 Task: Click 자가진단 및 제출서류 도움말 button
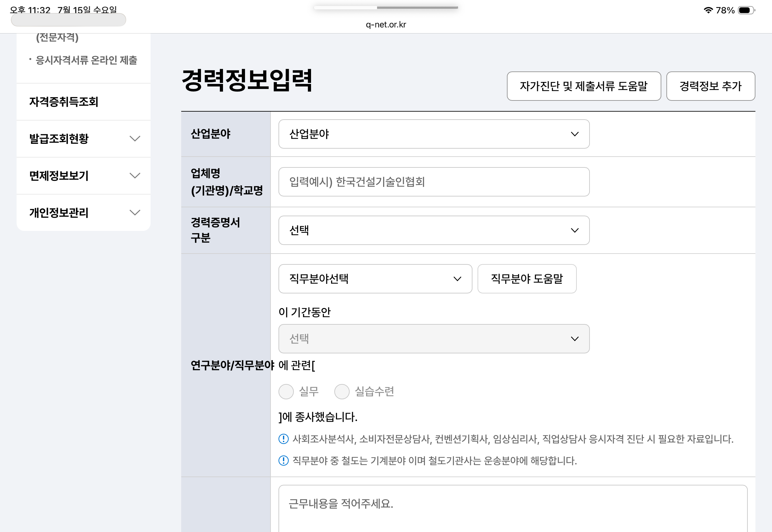pos(584,86)
